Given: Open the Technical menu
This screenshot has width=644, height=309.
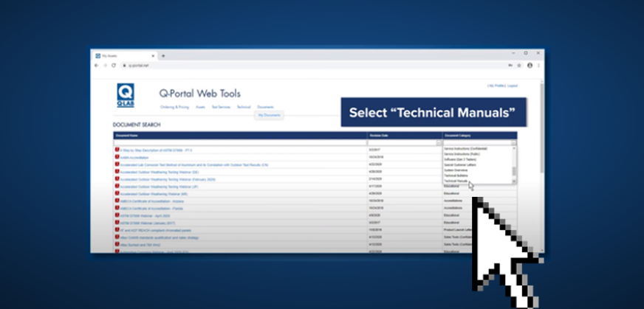Looking at the screenshot, I should tap(244, 107).
